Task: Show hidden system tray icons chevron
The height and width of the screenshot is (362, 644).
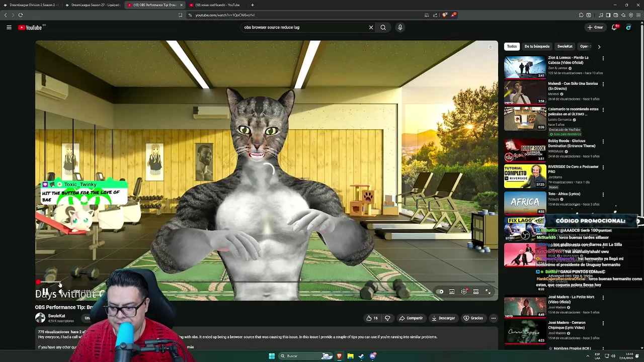Action: [x=588, y=356]
